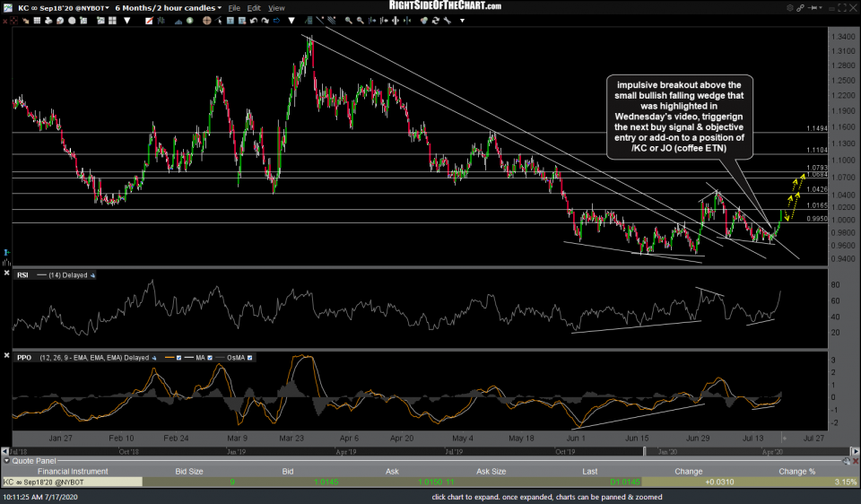Open the 6 Months/2 hour candles dropdown

coord(220,8)
